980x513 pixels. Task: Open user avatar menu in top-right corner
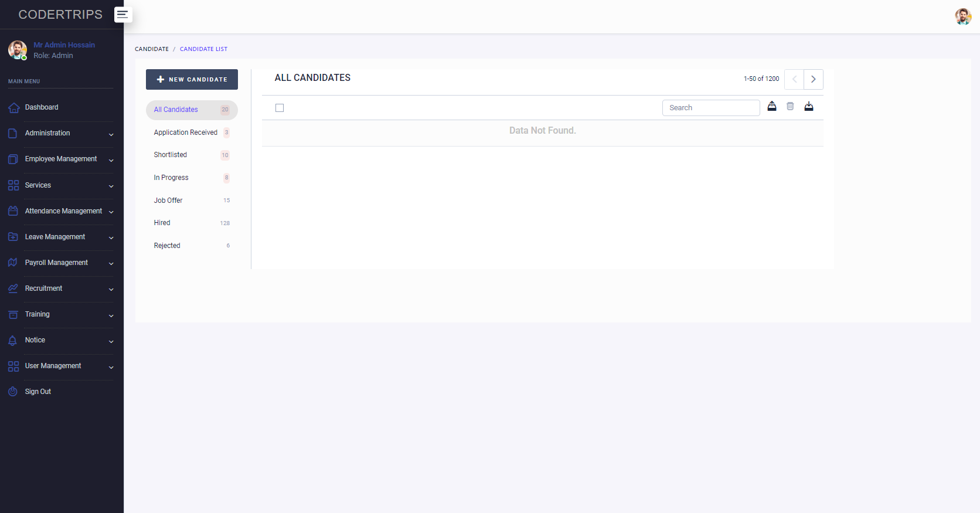963,16
